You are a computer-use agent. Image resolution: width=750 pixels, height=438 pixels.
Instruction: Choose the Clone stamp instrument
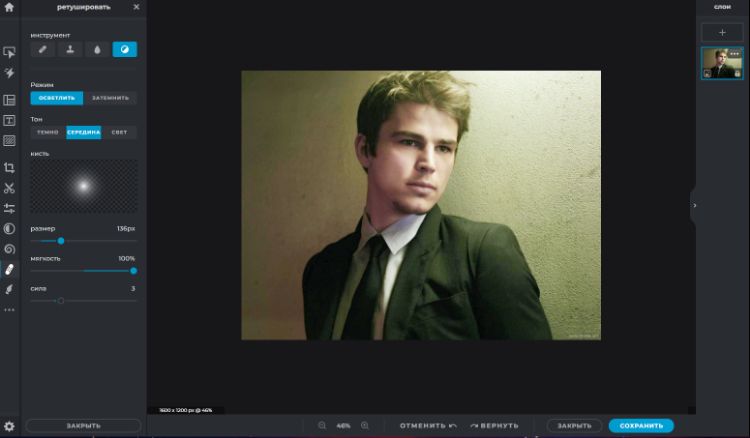70,49
